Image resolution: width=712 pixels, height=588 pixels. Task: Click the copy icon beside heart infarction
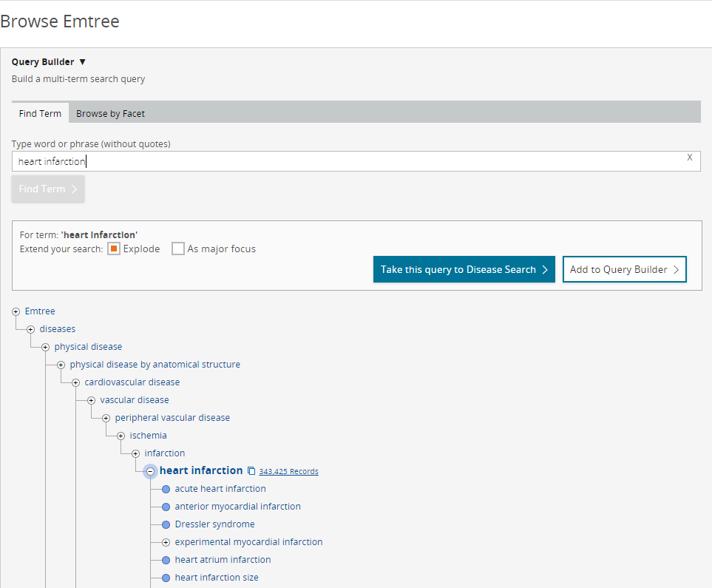[251, 471]
